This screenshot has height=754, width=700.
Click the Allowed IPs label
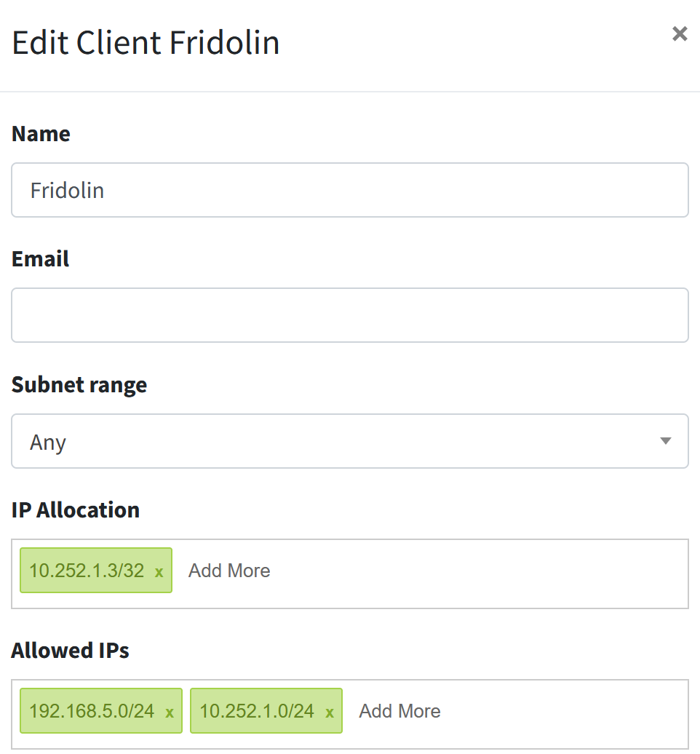[x=70, y=650]
